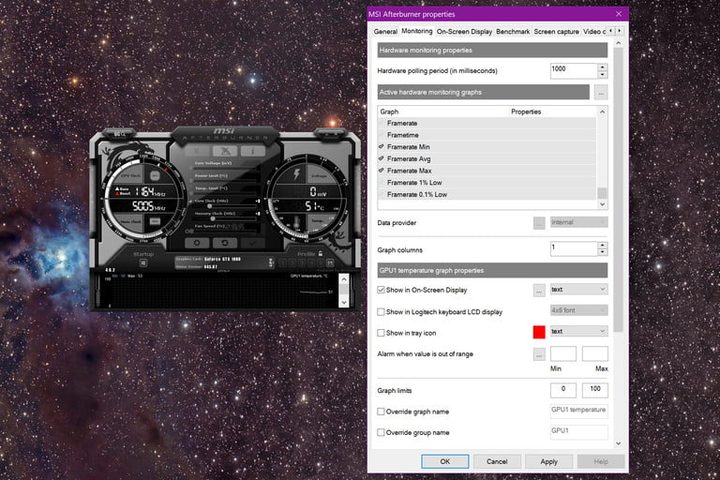Click the profile lock icon
The height and width of the screenshot is (480, 720).
(320, 253)
